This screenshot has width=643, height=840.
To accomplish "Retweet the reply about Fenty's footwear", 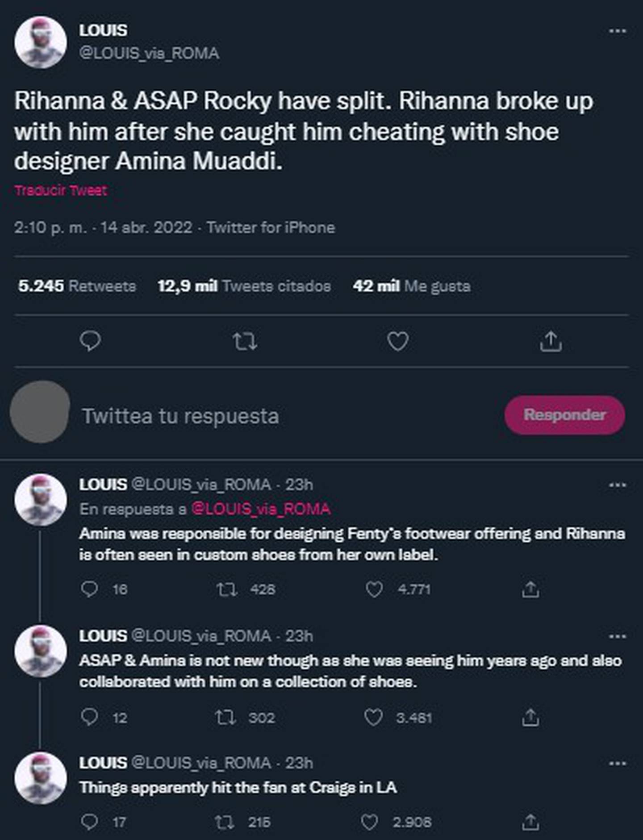I will 226,589.
